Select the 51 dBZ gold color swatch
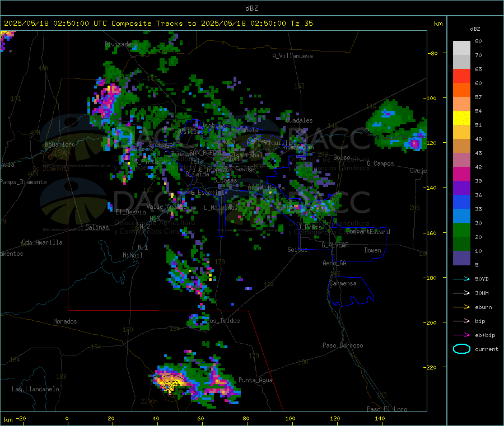This screenshot has height=426, width=504. [x=461, y=132]
